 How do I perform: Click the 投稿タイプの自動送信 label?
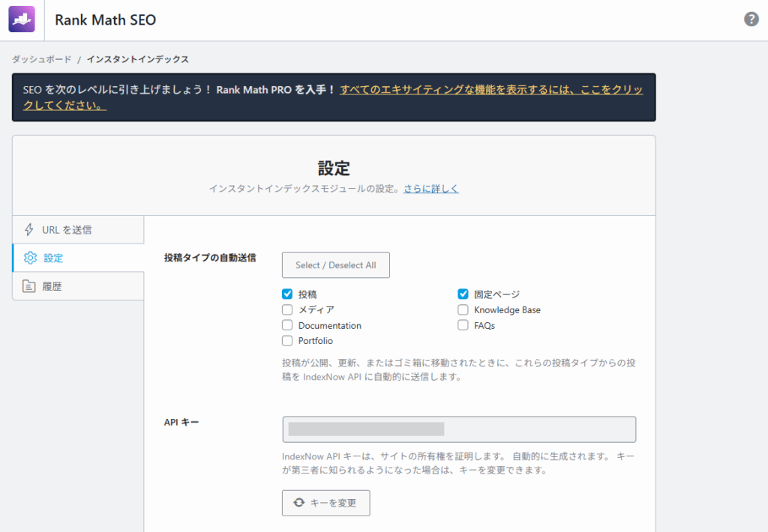click(210, 258)
